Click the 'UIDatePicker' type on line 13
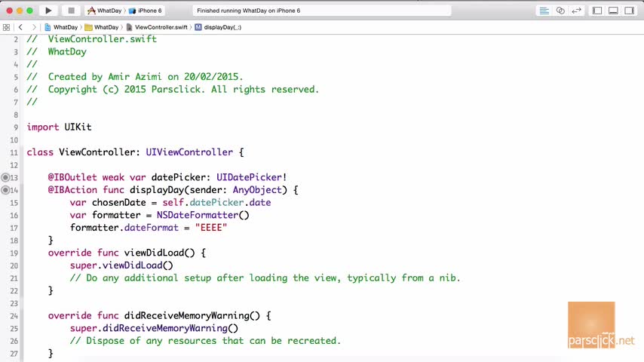This screenshot has width=644, height=362. click(249, 177)
